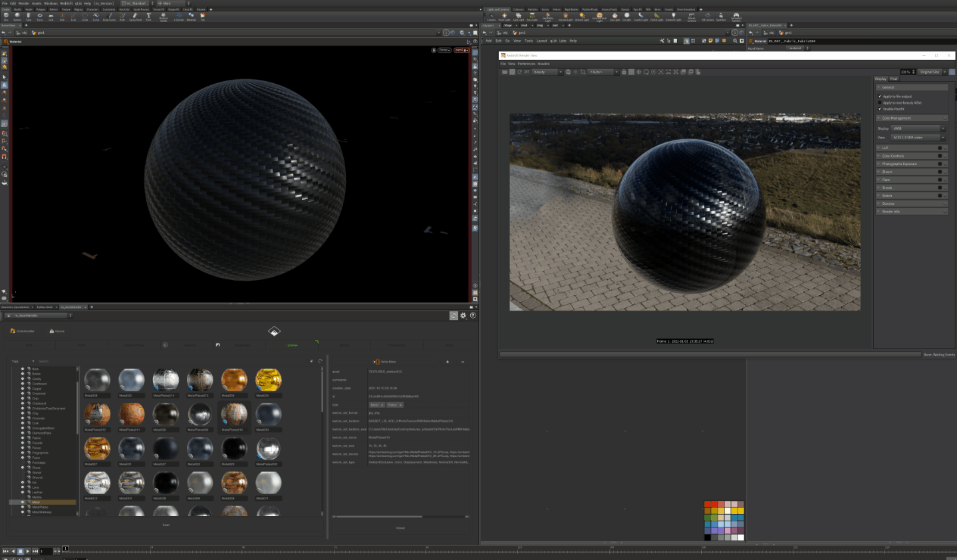The image size is (957, 560).
Task: Select the Point Light shelf tool
Action: tap(504, 16)
